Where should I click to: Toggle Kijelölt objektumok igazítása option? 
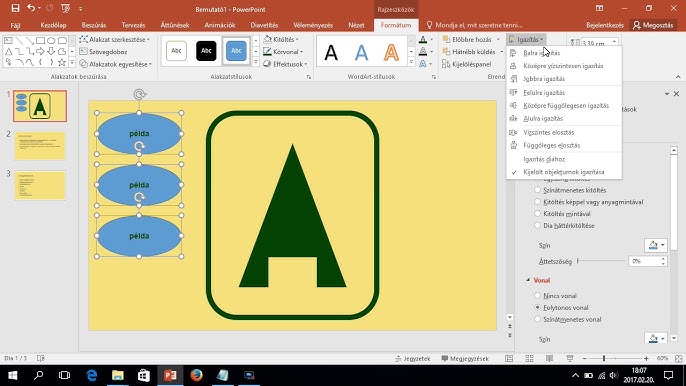564,172
